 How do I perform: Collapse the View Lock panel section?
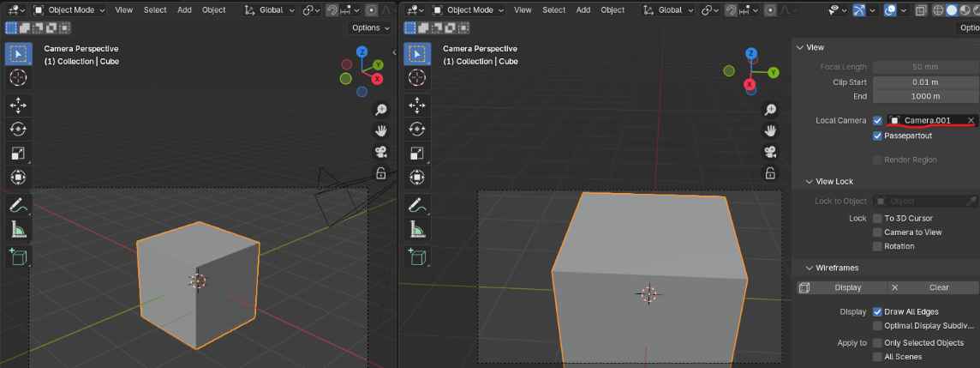click(x=829, y=181)
